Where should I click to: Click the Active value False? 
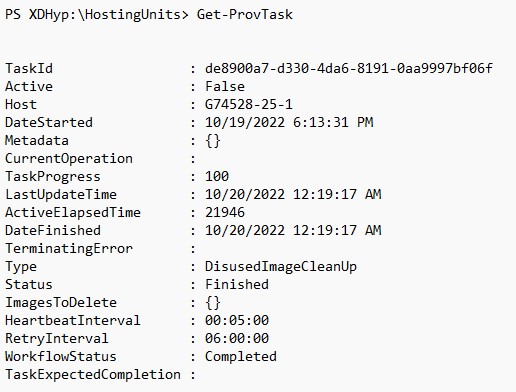pos(225,86)
